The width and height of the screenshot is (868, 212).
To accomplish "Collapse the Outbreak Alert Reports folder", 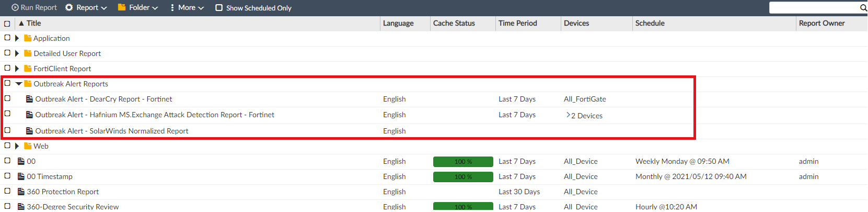I will [19, 84].
